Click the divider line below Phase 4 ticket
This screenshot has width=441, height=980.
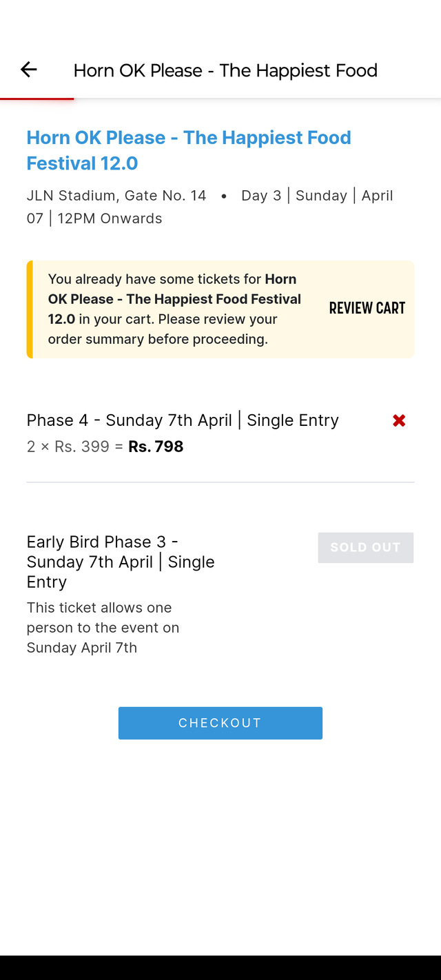click(220, 482)
